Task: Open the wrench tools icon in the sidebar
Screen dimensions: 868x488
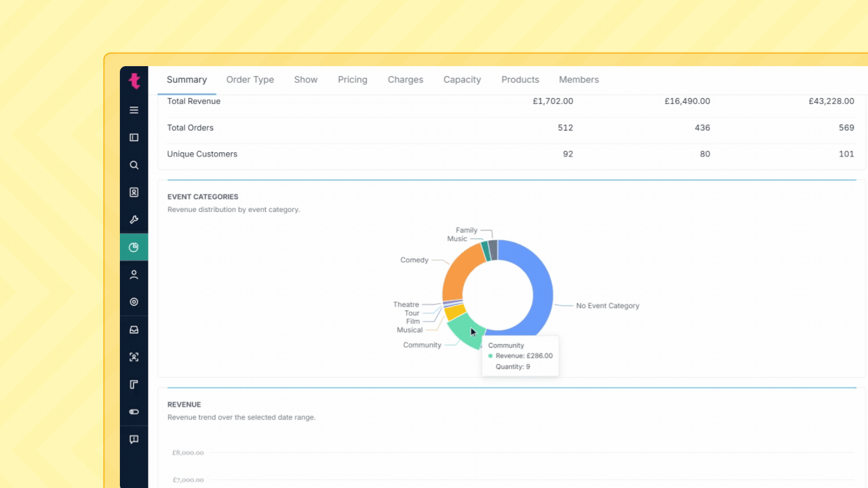Action: click(x=134, y=220)
